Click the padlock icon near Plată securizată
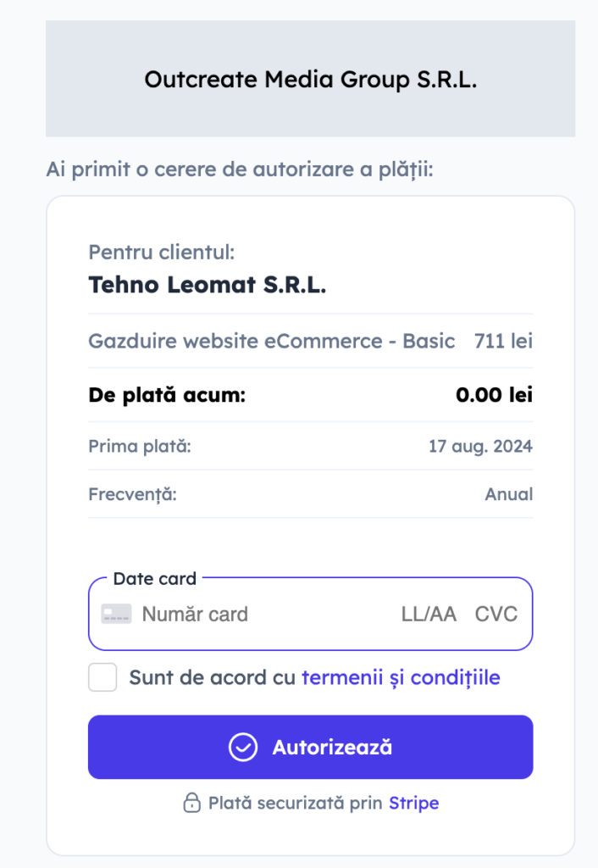Viewport: 598px width, 868px height. tap(192, 803)
